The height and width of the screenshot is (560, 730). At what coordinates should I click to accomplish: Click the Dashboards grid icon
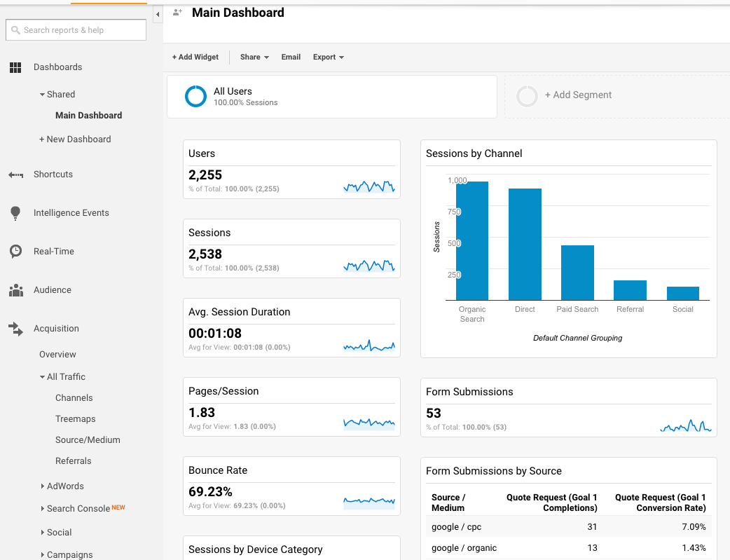(x=15, y=67)
